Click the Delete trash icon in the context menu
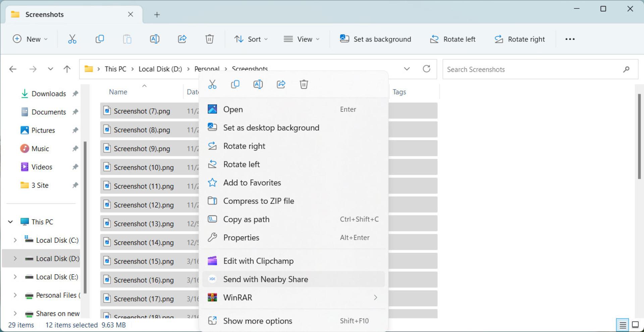Screen dimensions: 644x332 pos(304,84)
